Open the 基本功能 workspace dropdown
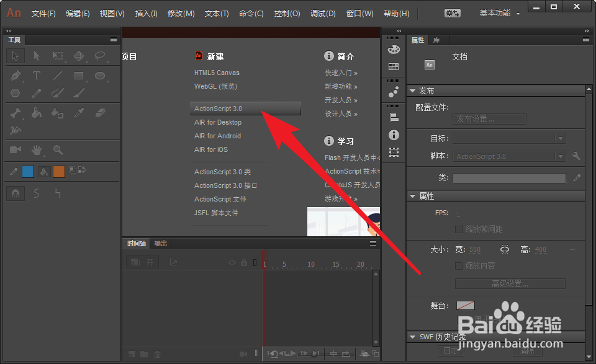Screen dimensions: 596x364 (x=500, y=13)
